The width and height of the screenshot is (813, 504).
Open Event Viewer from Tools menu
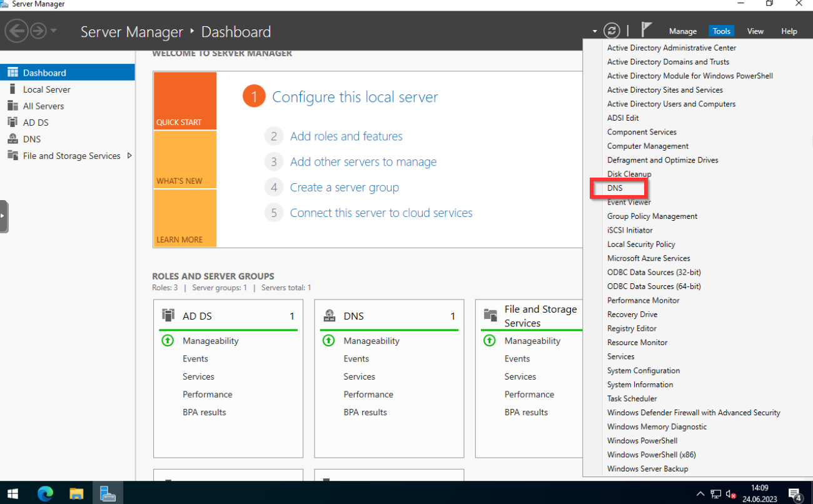pos(629,202)
